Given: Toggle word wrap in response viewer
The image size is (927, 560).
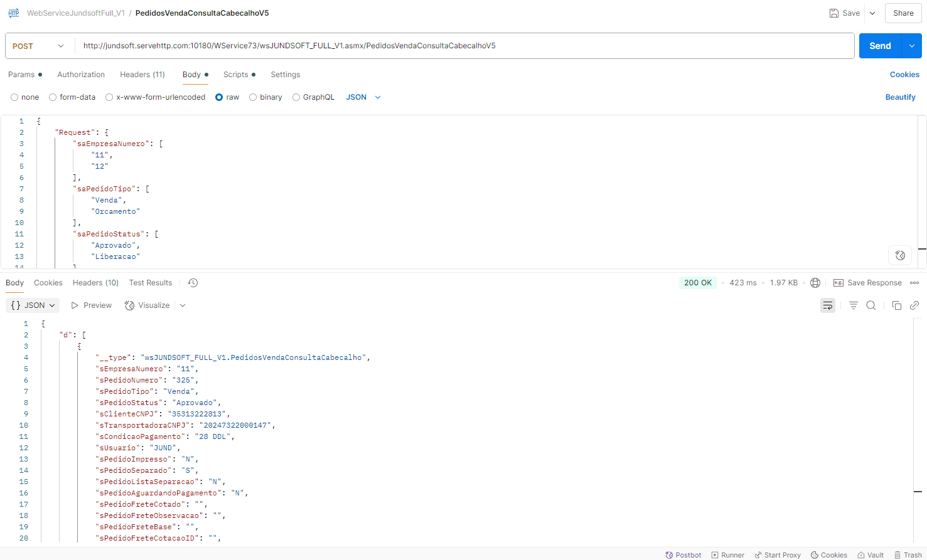Looking at the screenshot, I should pos(828,305).
